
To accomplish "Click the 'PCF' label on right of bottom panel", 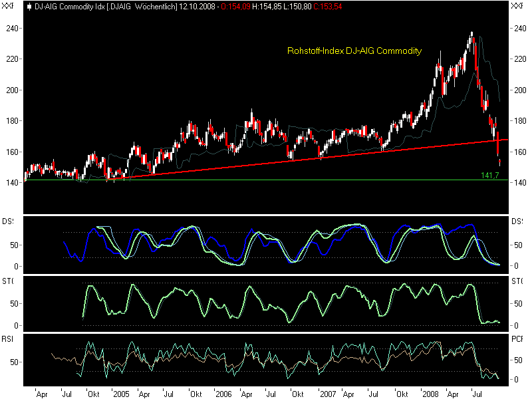I will pos(517,339).
